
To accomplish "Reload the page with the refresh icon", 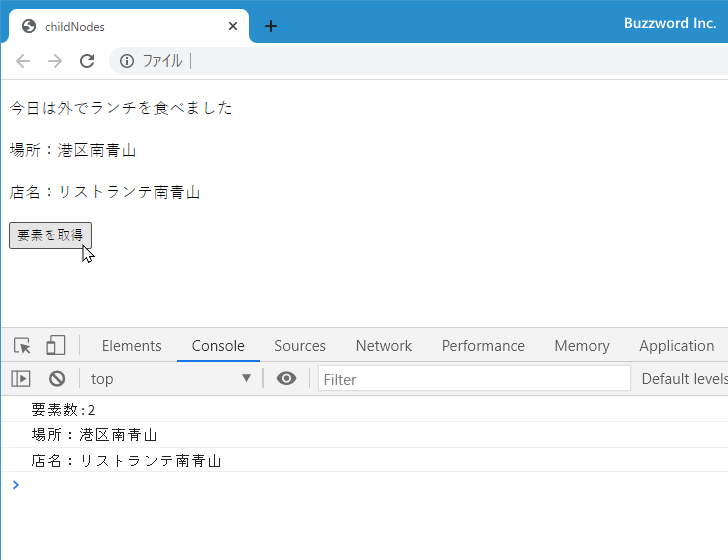I will pos(87,61).
